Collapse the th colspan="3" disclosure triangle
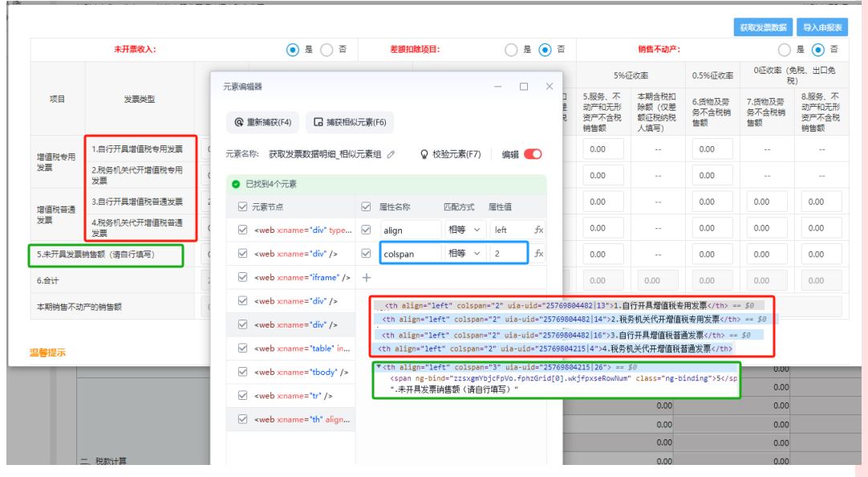 pyautogui.click(x=379, y=367)
